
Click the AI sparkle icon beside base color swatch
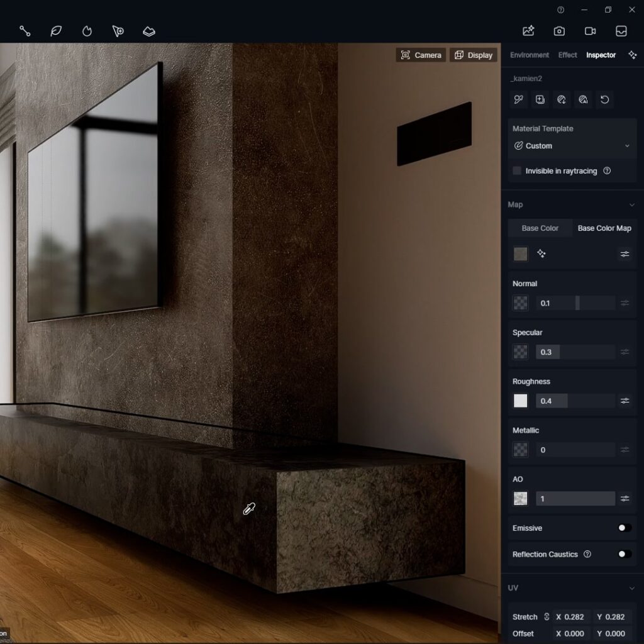[x=541, y=253]
